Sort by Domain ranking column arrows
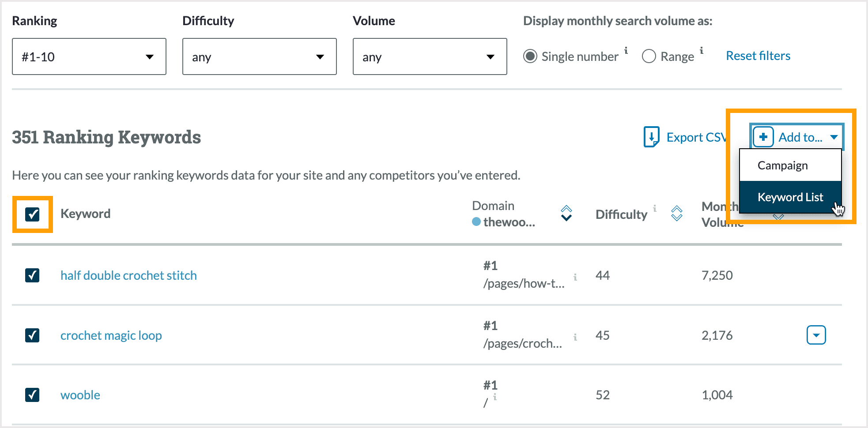The height and width of the screenshot is (428, 868). point(566,214)
